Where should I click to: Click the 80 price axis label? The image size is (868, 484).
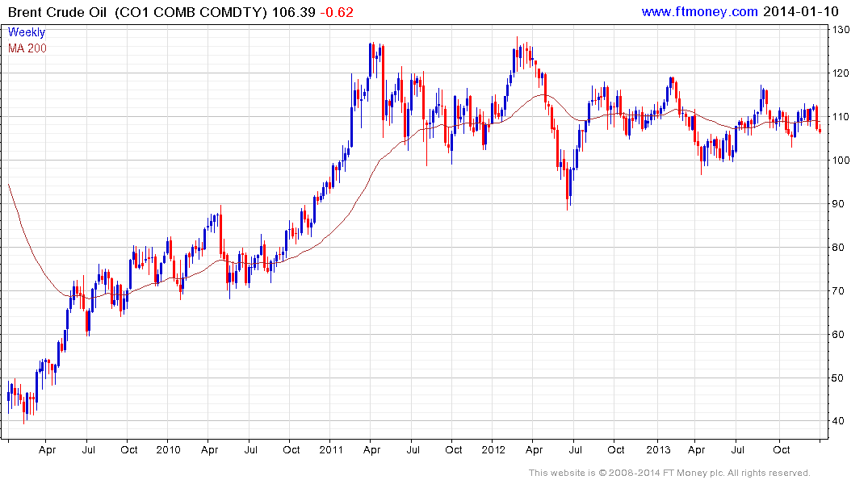click(838, 248)
